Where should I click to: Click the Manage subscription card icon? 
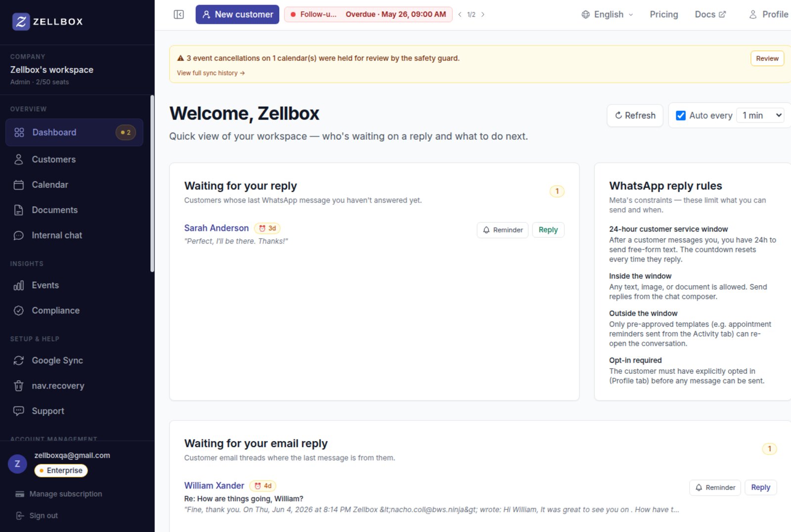pos(20,494)
